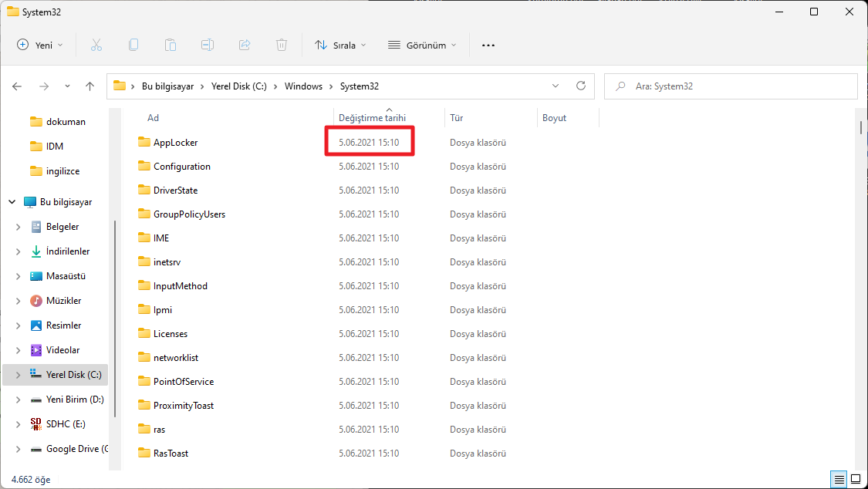This screenshot has height=489, width=868.
Task: Click the Cut scissors icon in toolbar
Action: [96, 46]
